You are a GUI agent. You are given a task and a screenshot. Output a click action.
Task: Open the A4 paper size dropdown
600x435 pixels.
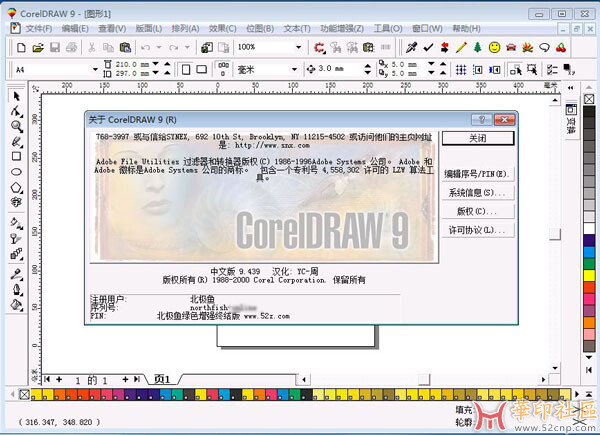click(x=95, y=70)
